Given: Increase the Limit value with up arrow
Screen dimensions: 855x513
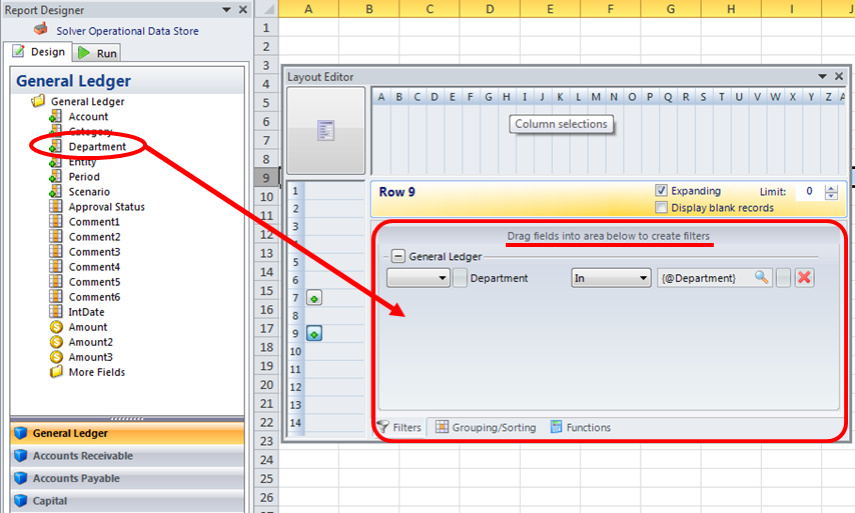Looking at the screenshot, I should coord(832,187).
